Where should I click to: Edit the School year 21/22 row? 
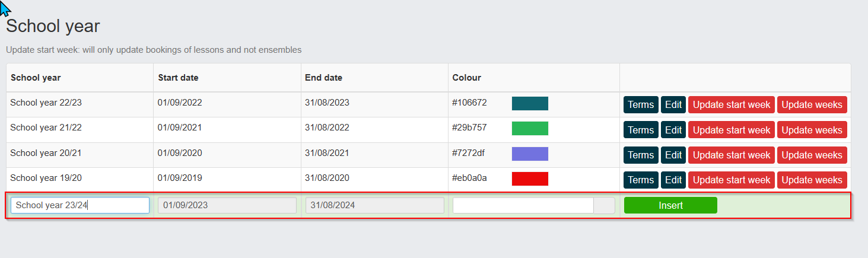tap(673, 130)
